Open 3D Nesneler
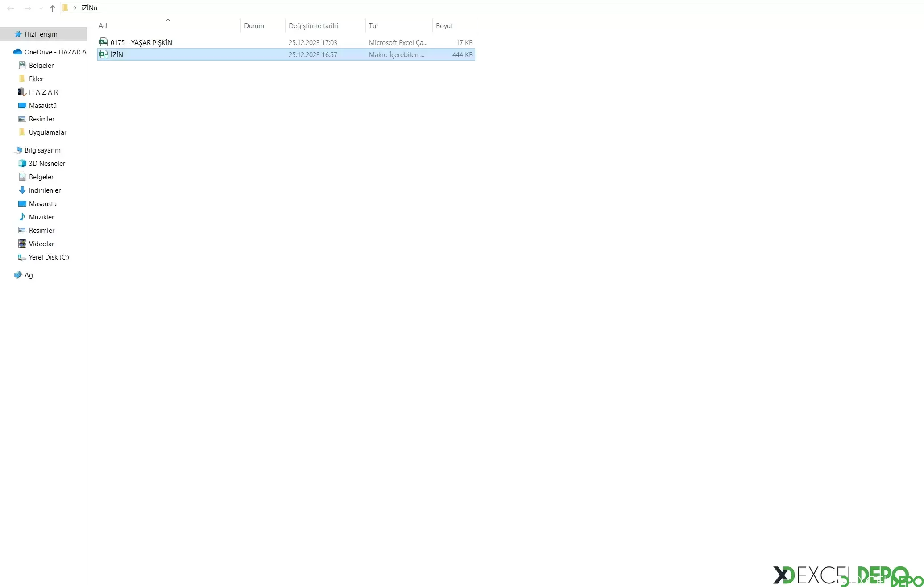924x587 pixels. (47, 163)
